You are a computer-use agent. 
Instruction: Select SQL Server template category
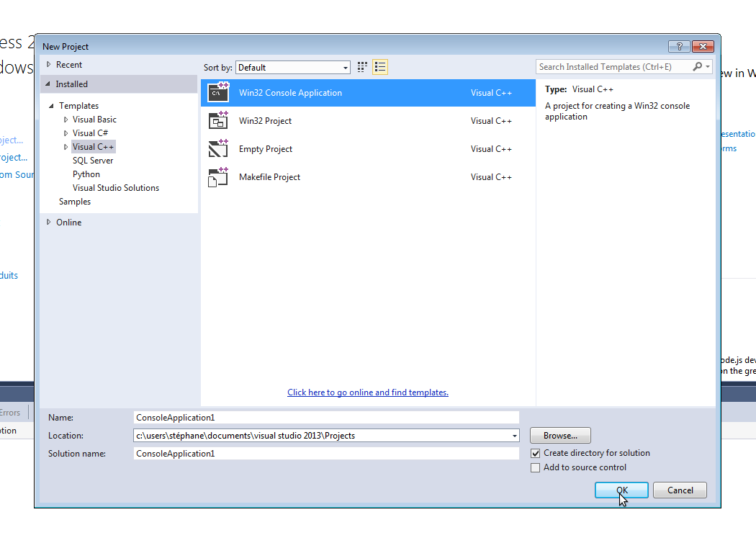pos(93,161)
